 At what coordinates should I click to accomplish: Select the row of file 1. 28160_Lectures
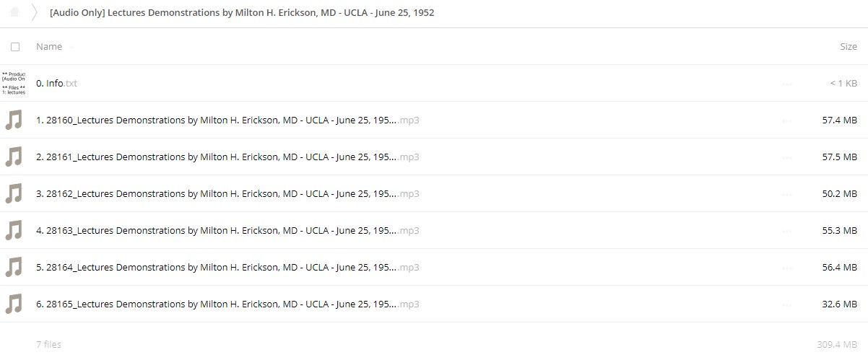point(434,120)
